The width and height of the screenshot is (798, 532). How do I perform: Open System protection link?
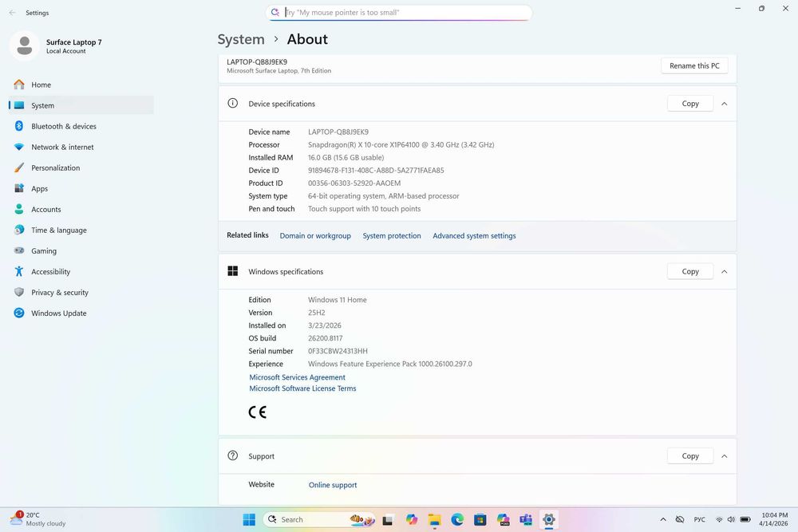click(x=392, y=235)
